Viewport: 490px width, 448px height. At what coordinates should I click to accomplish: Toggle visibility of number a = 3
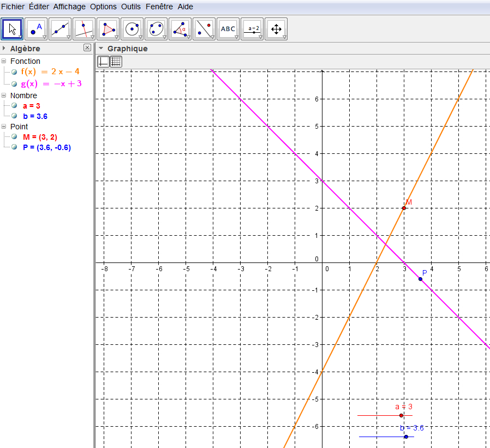tap(14, 106)
